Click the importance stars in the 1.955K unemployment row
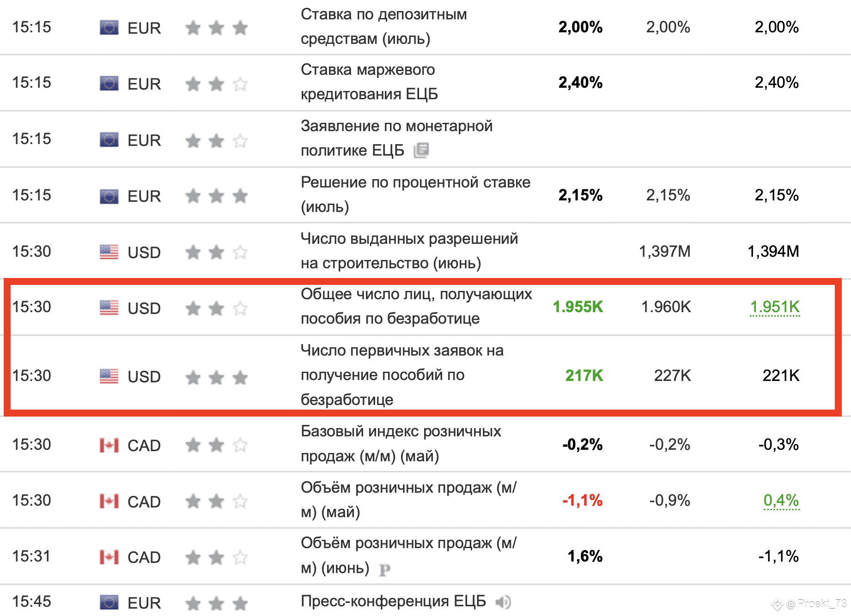851x616 pixels. pos(216,308)
